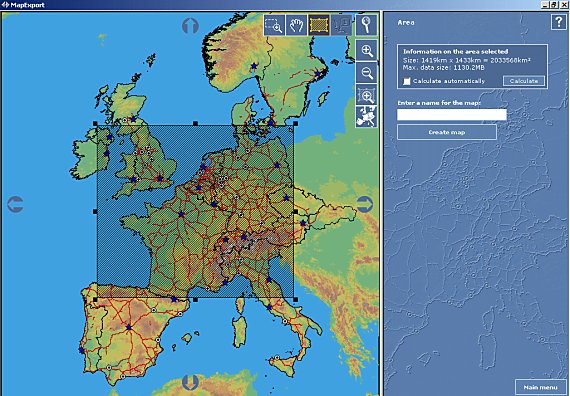Image resolution: width=570 pixels, height=396 pixels.
Task: Pan the map east with the right arrow
Action: coord(365,204)
